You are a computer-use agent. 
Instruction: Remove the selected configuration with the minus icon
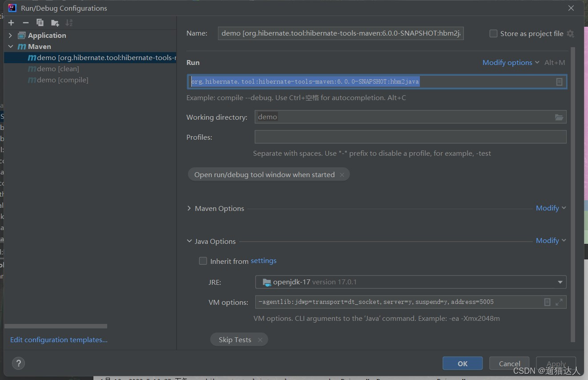click(x=26, y=23)
